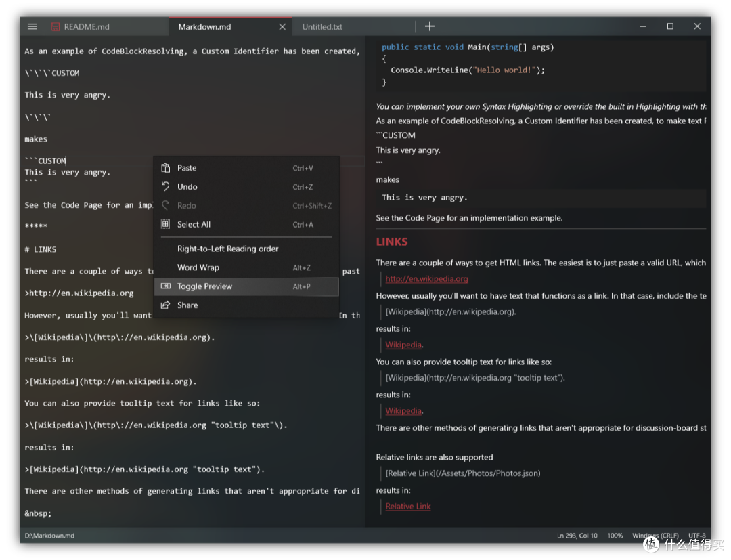Click the Undo arrow icon

click(x=166, y=186)
